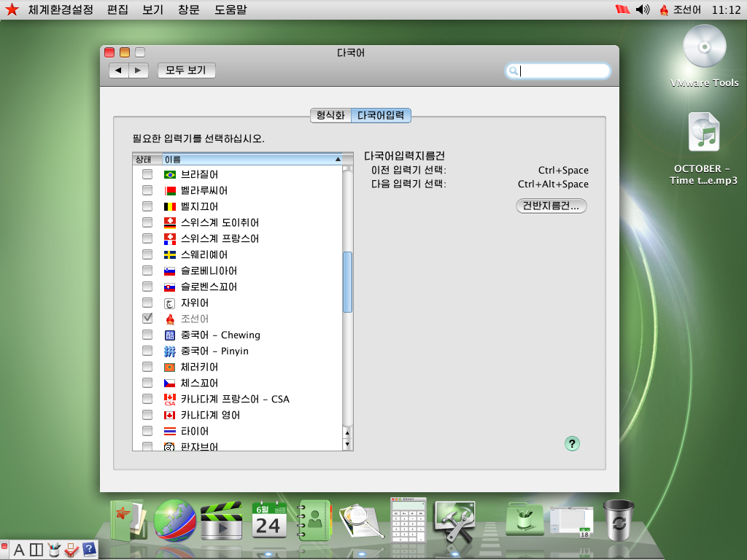Launch the calculator from the dock

point(408,521)
